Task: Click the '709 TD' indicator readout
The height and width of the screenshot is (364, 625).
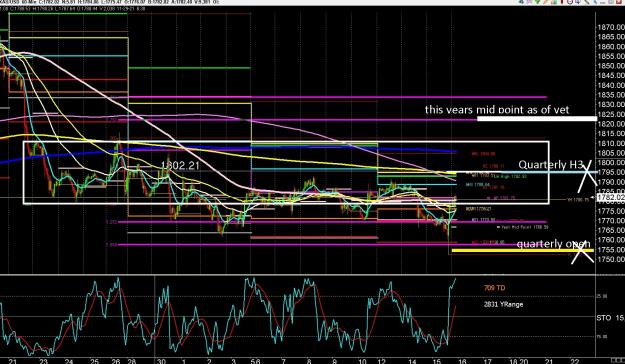Action: click(494, 288)
